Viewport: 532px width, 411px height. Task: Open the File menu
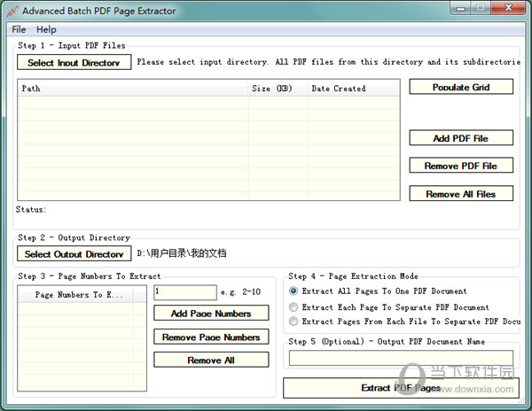19,29
